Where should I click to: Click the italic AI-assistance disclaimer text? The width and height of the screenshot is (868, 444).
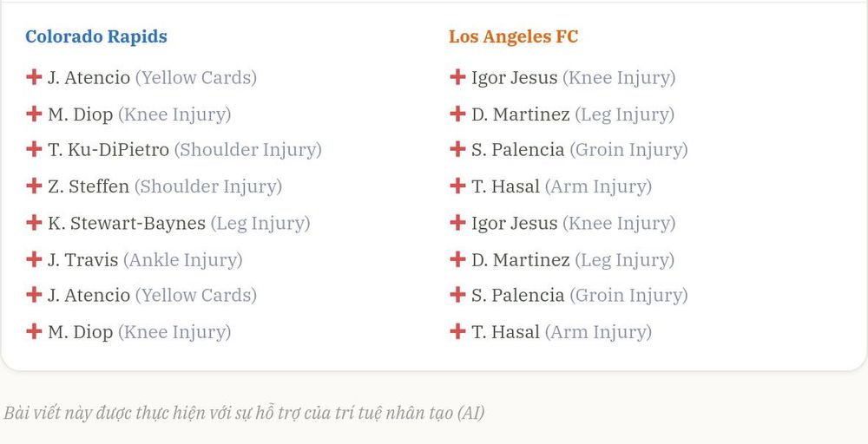(244, 413)
